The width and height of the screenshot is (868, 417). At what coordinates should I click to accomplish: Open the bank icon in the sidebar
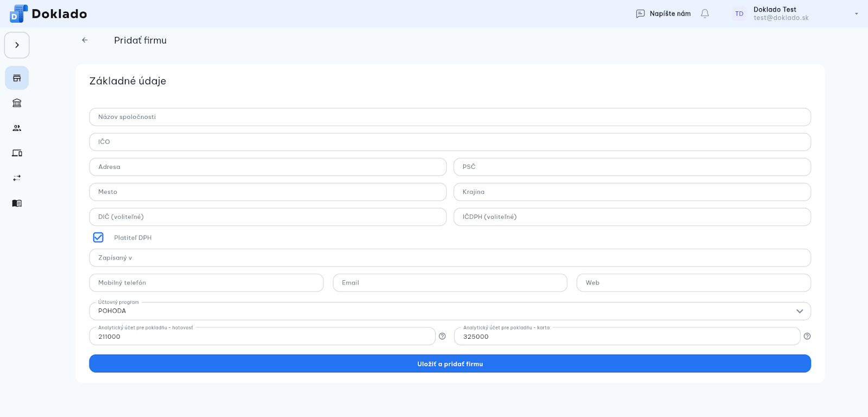pos(17,103)
